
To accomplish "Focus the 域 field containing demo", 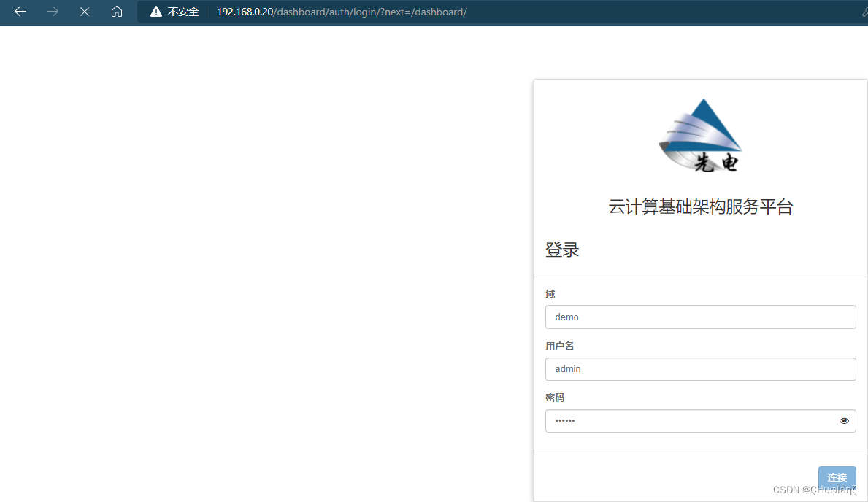I will 700,317.
